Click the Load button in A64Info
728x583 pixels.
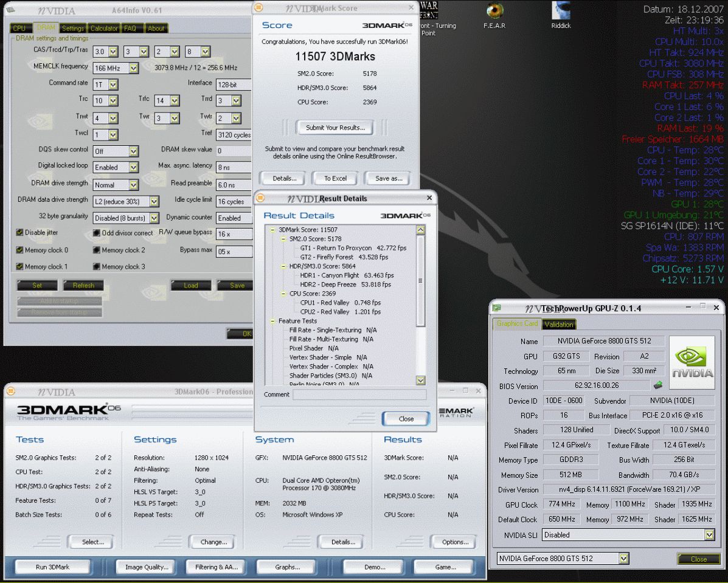[191, 286]
